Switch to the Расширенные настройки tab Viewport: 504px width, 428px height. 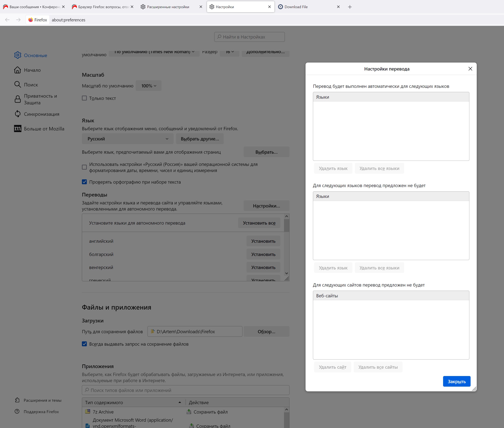168,7
